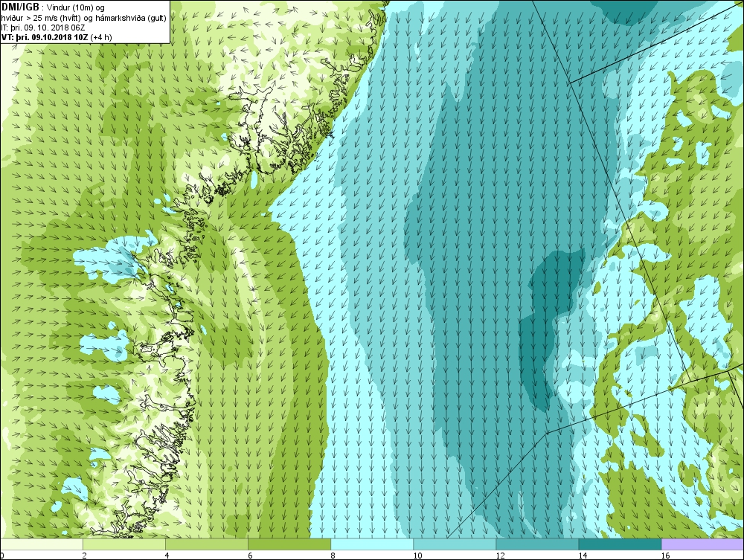The width and height of the screenshot is (744, 560).
Task: Click the '4' label on wind scale
Action: click(167, 556)
